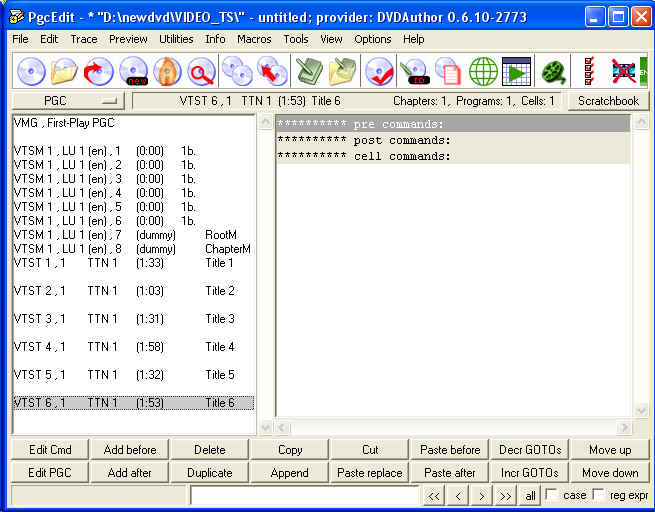The image size is (655, 512).
Task: Click the Copy button
Action: tap(290, 450)
